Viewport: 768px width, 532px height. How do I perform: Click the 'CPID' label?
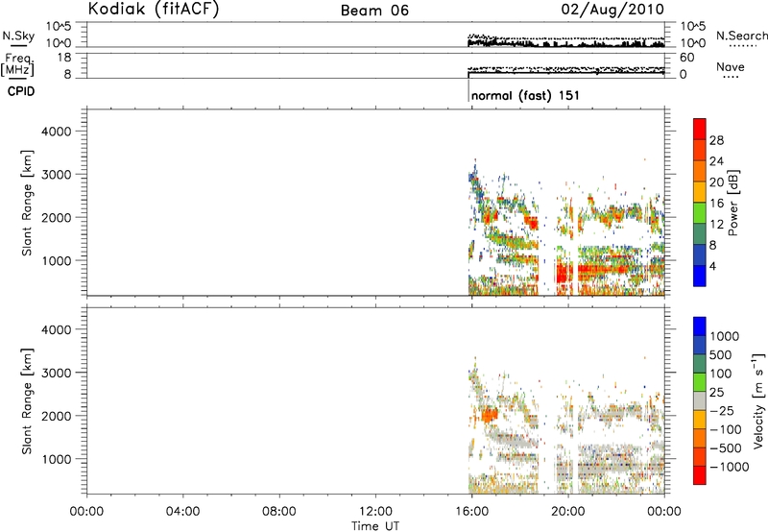click(x=21, y=91)
